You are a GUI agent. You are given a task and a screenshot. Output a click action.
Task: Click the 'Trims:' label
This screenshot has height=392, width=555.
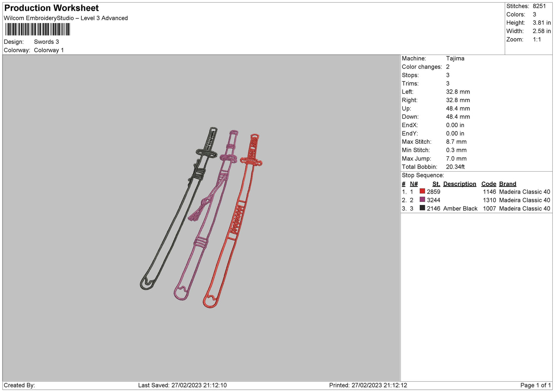pyautogui.click(x=410, y=84)
